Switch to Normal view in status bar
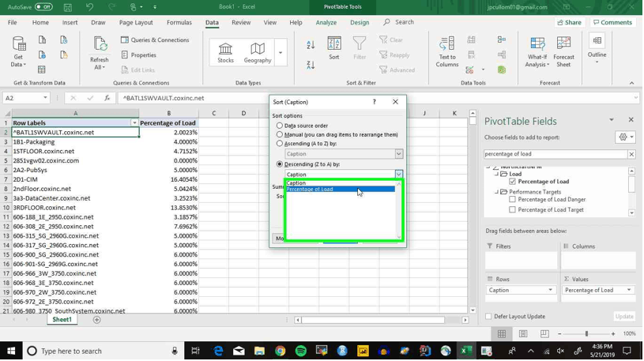This screenshot has width=644, height=361. click(502, 334)
